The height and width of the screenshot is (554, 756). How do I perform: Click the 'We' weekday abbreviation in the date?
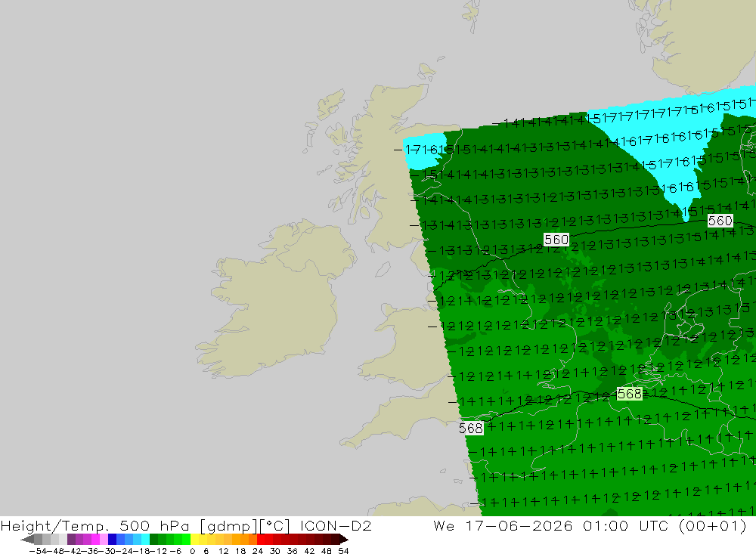click(x=444, y=525)
